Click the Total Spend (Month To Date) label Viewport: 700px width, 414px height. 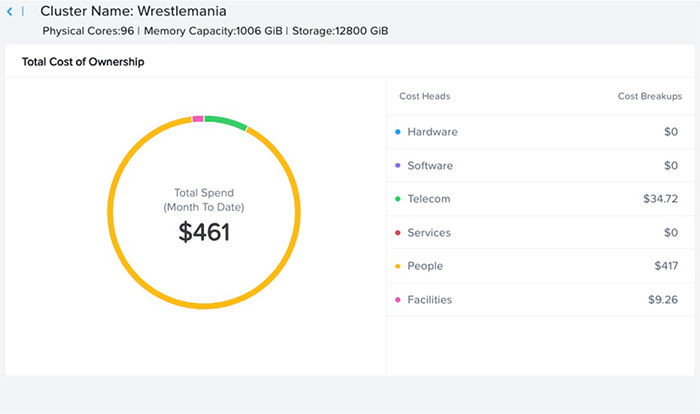(204, 200)
